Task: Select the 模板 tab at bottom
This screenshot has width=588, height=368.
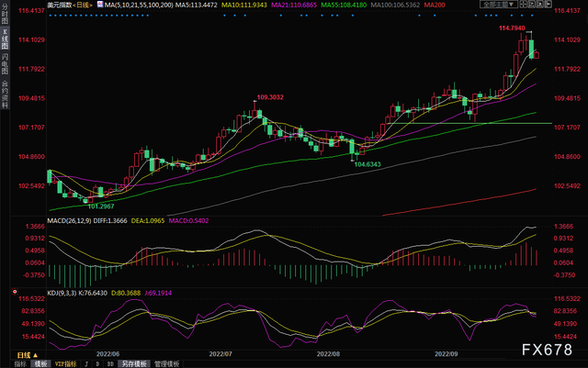Action: (40, 363)
